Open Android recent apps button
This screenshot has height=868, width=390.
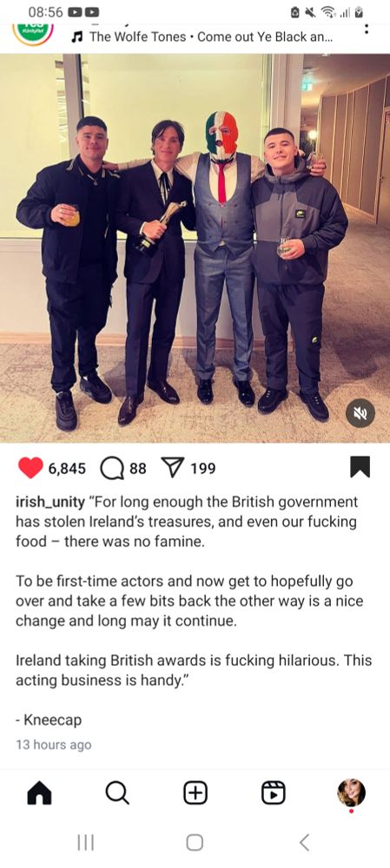pos(85,843)
